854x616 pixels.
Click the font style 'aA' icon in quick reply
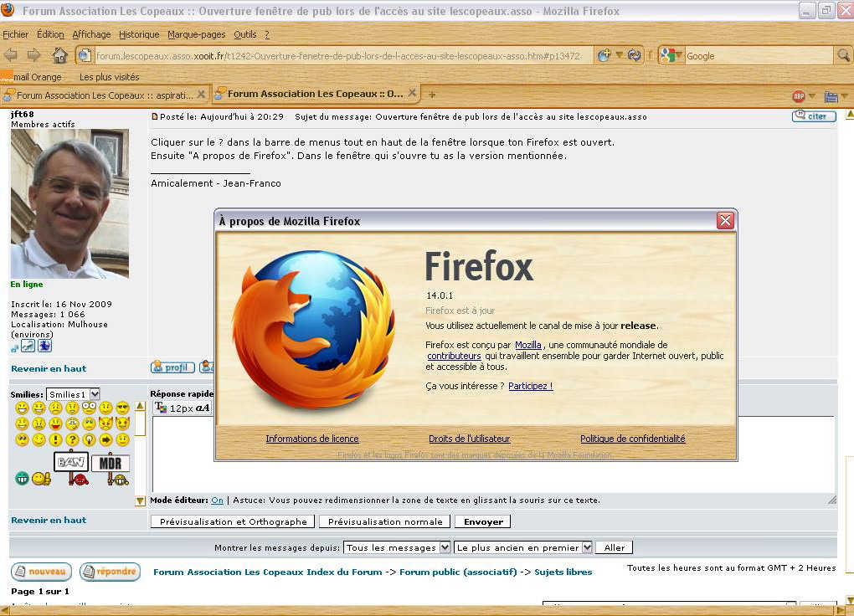tap(202, 408)
